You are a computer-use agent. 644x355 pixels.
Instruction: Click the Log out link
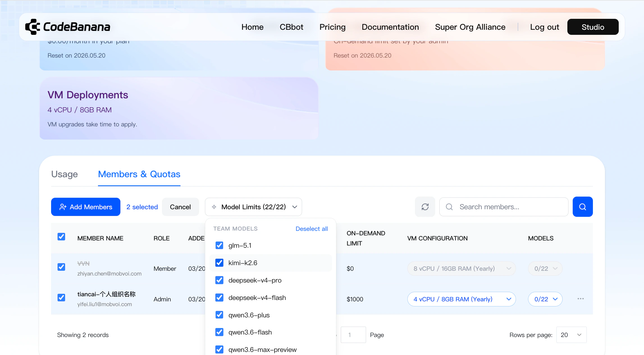(545, 27)
